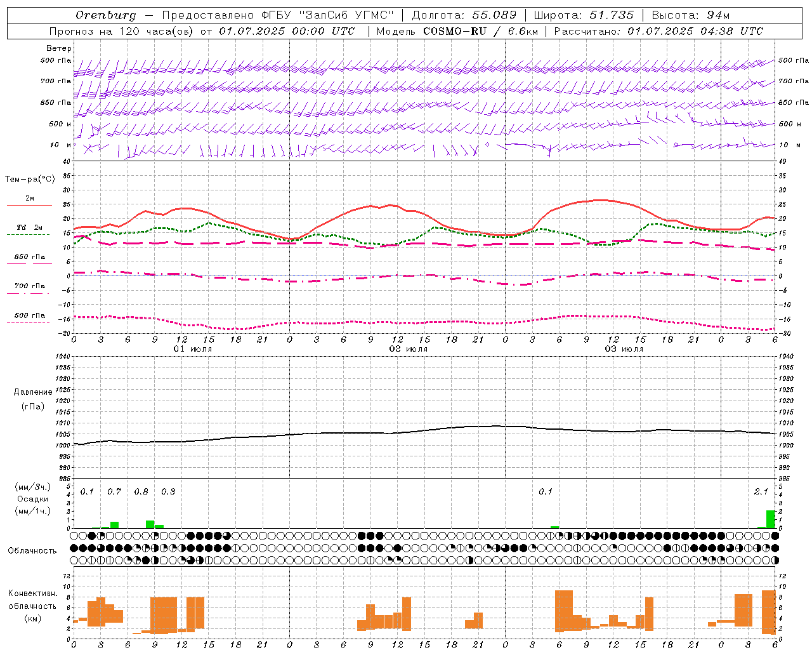Click the Широта: 51.735 value
This screenshot has height=650, width=812.
[x=584, y=15]
